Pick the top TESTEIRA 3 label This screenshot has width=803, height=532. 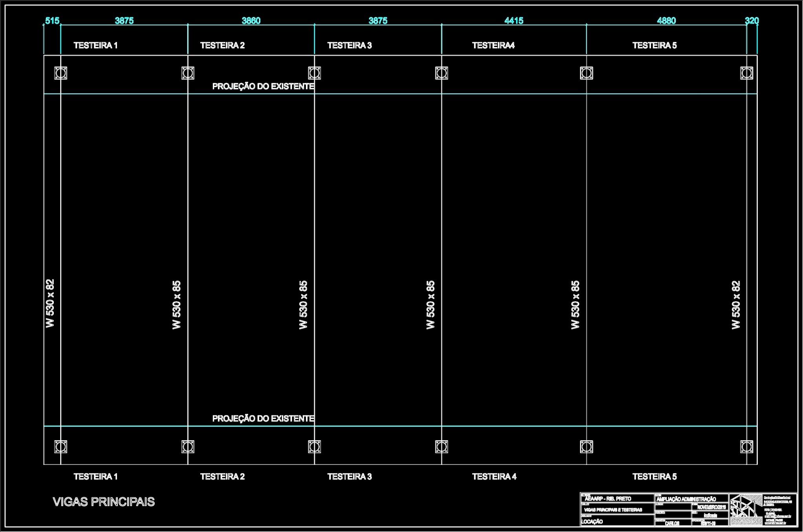[x=349, y=45]
